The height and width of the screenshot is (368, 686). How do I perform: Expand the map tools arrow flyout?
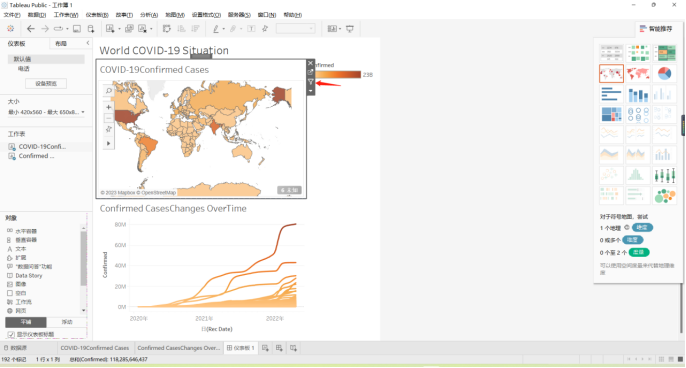point(108,144)
